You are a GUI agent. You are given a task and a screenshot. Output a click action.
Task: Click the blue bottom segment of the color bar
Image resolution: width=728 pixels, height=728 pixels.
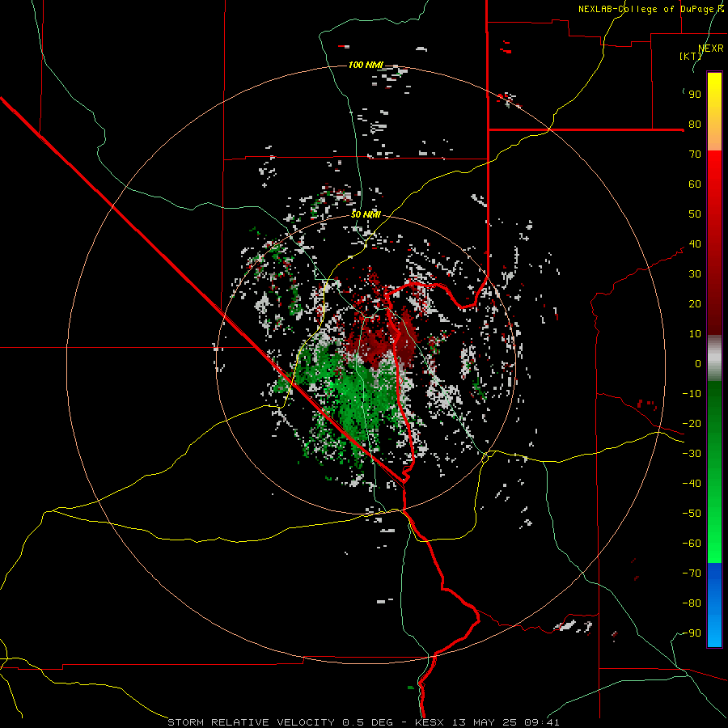click(x=714, y=604)
